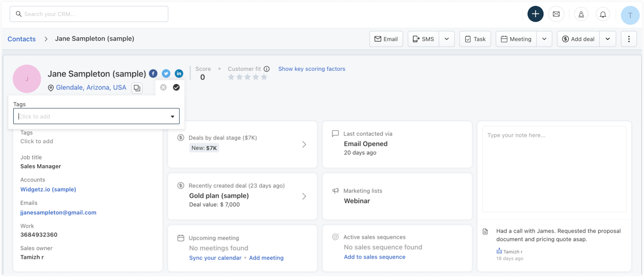Viewport: 644px width, 277px height.
Task: Expand the Meeting options dropdown arrow
Action: (544, 39)
